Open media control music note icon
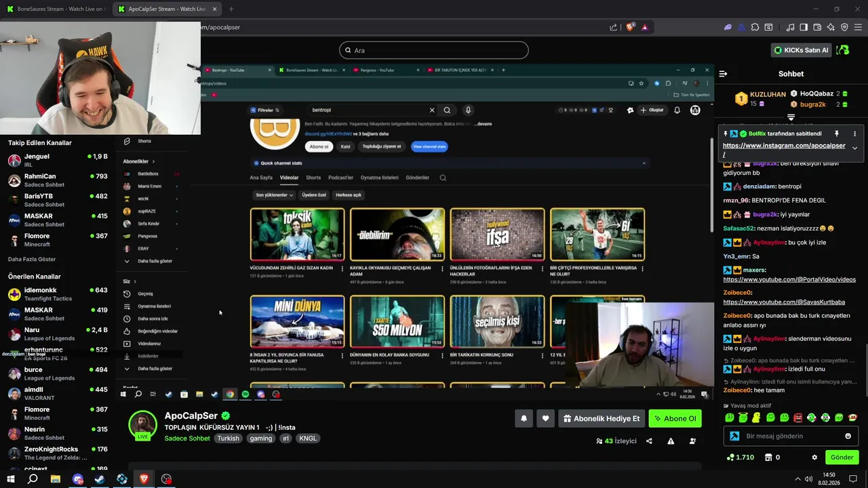868x488 pixels. click(x=790, y=27)
